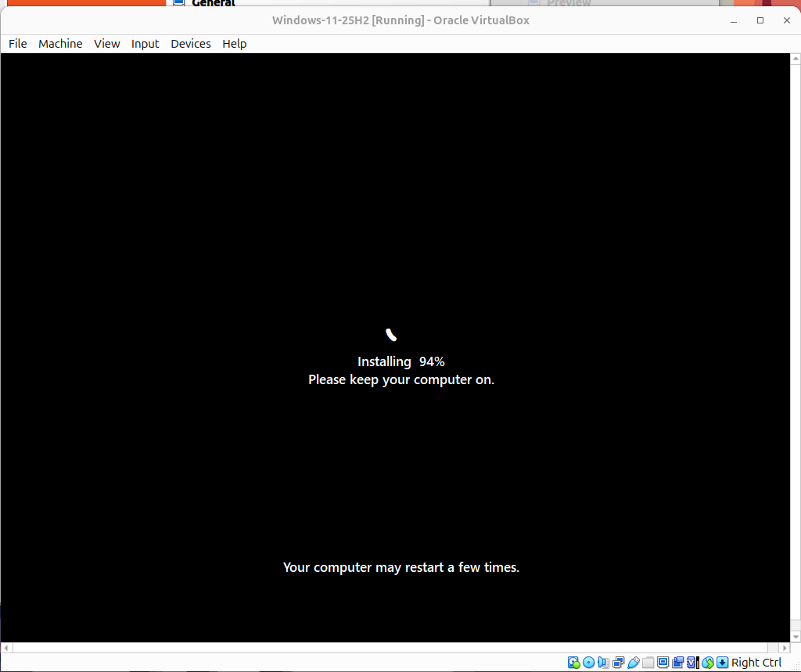Click the virtualization features indicator icon
The height and width of the screenshot is (672, 801).
pyautogui.click(x=691, y=662)
